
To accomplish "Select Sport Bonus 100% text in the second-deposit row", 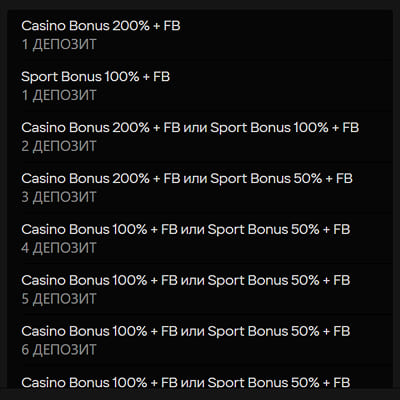I will pyautogui.click(x=269, y=128).
